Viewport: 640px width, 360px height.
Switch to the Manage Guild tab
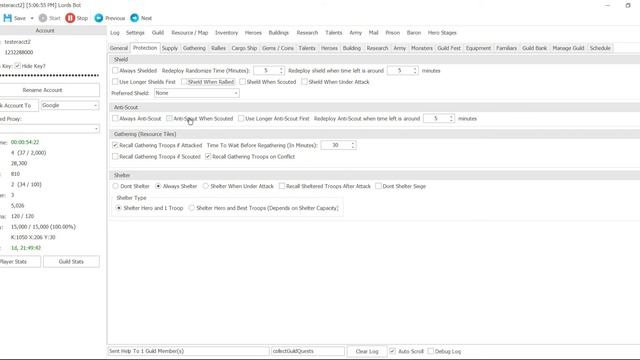568,48
